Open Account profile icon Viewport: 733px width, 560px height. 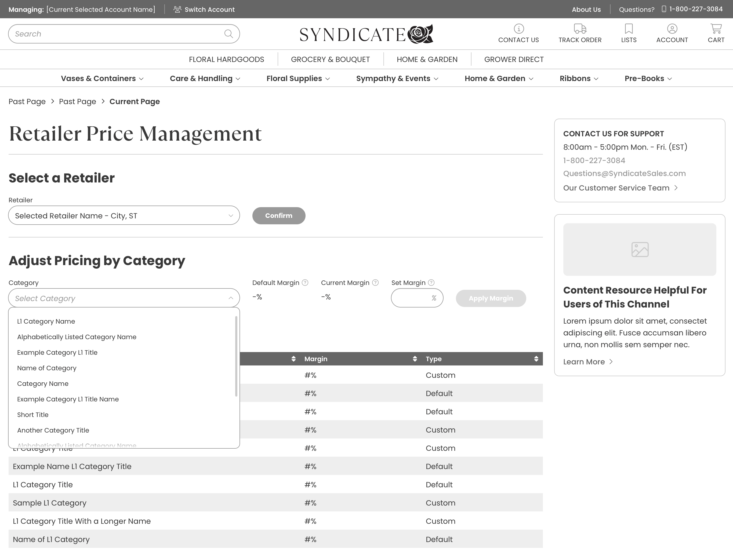(x=672, y=29)
